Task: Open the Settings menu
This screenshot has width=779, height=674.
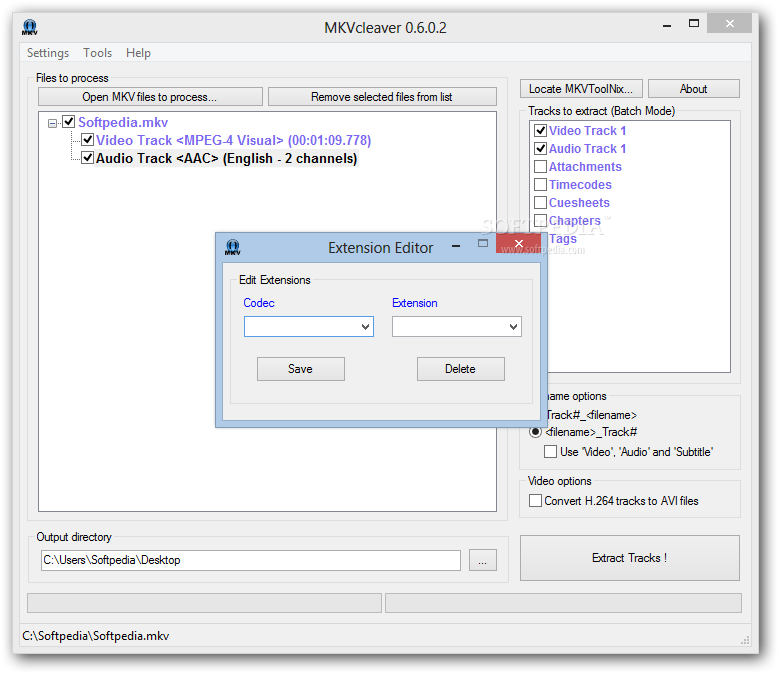Action: pos(48,53)
